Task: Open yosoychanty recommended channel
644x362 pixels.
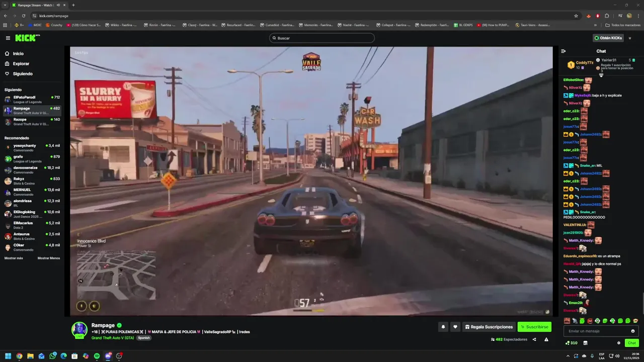Action: (32, 147)
